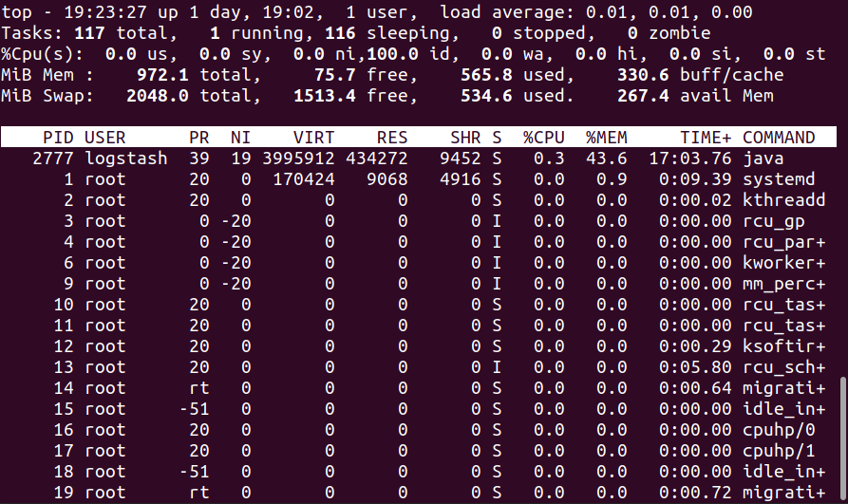
Task: Select the rcu_gp process entry
Action: tap(773, 221)
